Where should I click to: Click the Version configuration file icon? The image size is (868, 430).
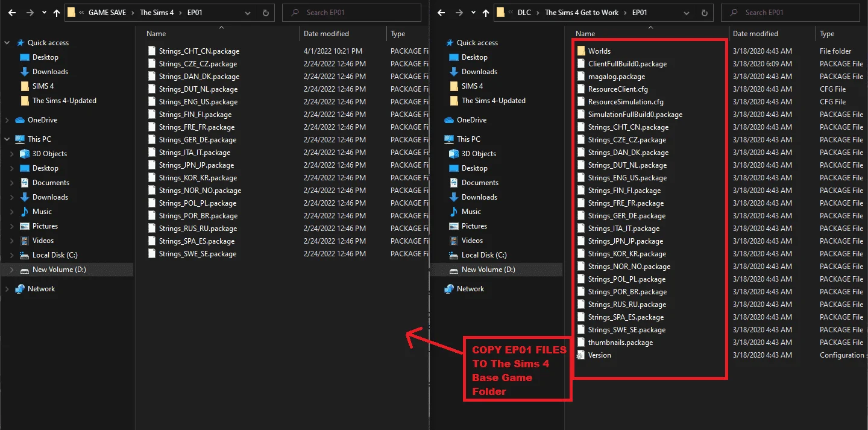(581, 355)
